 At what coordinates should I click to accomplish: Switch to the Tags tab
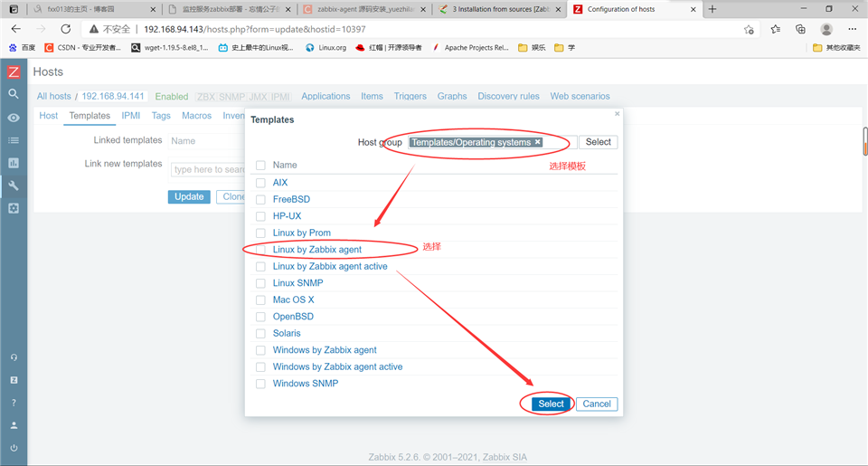coord(161,115)
